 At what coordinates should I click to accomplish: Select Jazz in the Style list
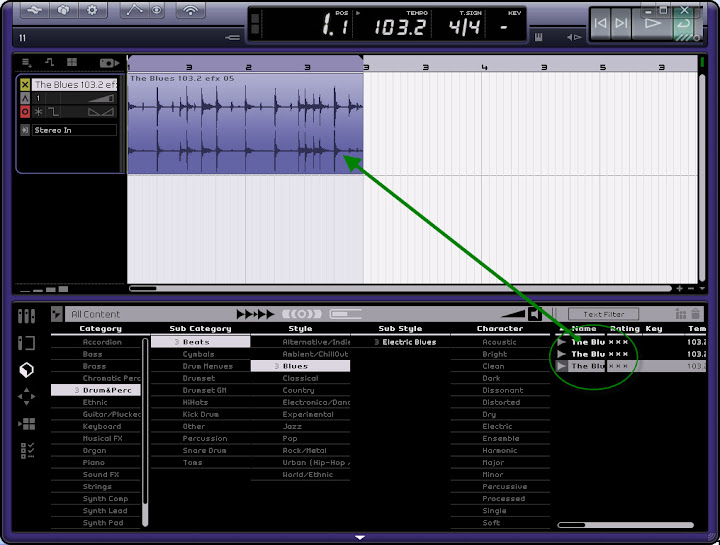coord(290,426)
